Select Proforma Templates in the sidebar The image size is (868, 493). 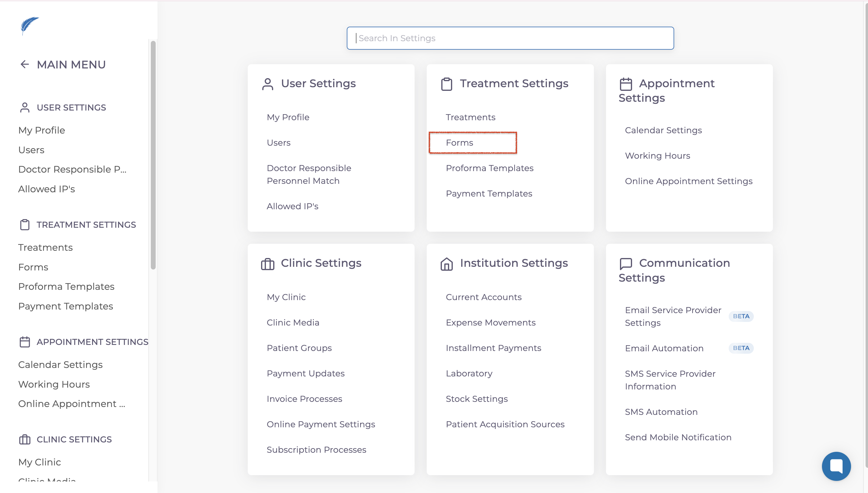point(66,286)
